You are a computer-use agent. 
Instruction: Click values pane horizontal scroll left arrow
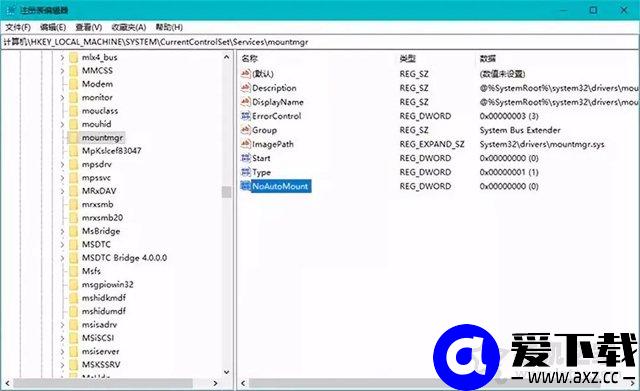243,383
